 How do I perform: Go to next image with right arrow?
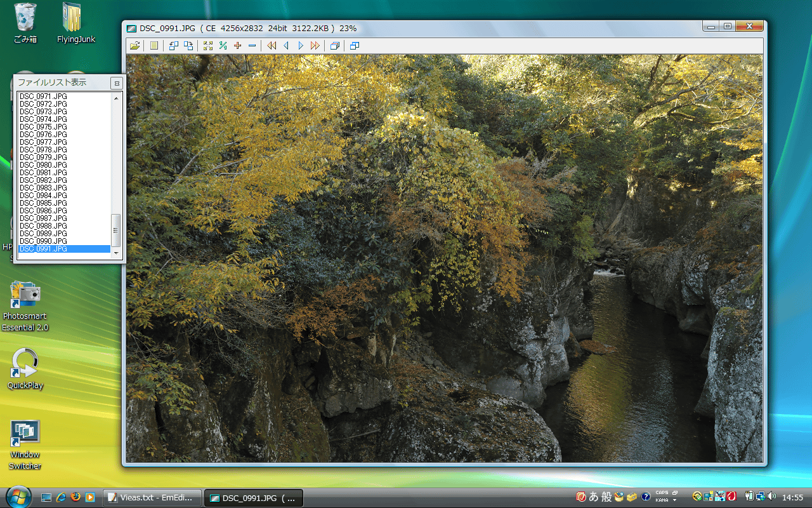point(301,46)
